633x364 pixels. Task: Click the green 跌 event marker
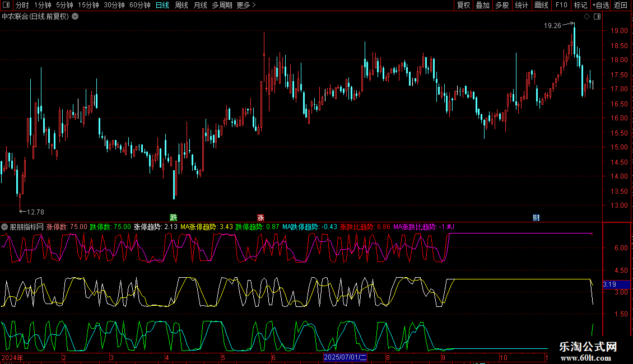click(x=174, y=217)
